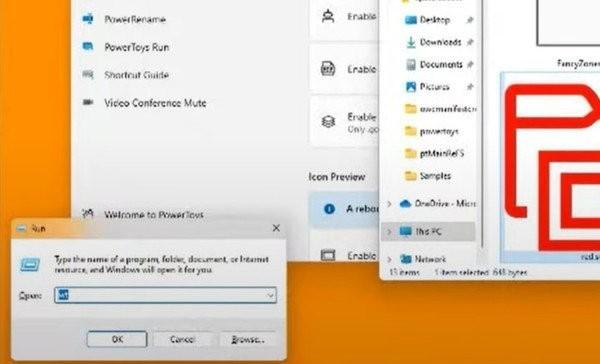The width and height of the screenshot is (600, 364).
Task: Click the blue info icon in reboot notice
Action: point(329,209)
